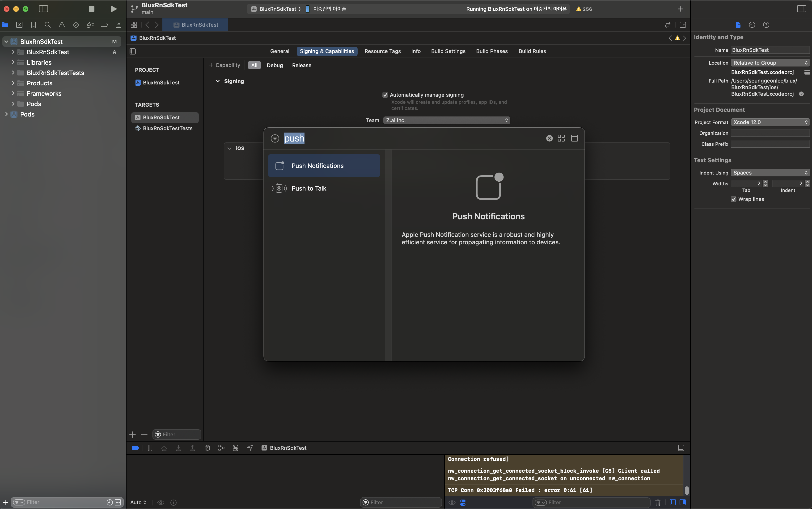Open the Find navigator magnifier icon
Image resolution: width=812 pixels, height=509 pixels.
[47, 25]
